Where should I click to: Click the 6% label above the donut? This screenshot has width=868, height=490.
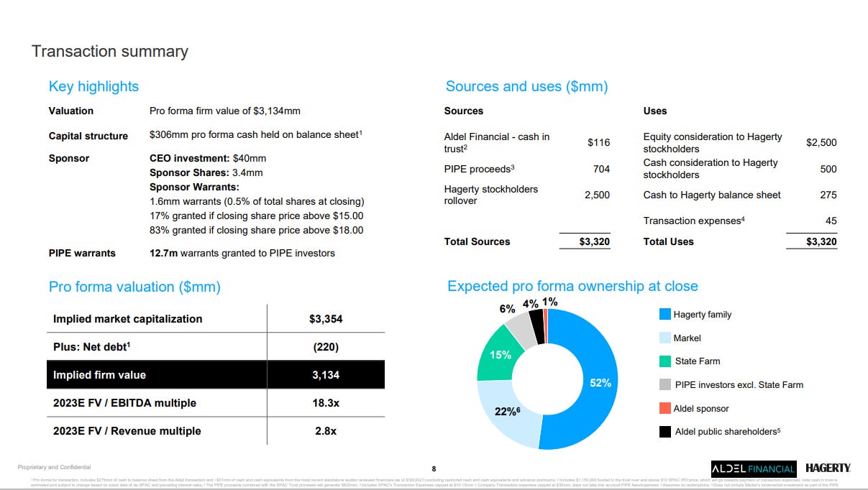[x=508, y=309]
